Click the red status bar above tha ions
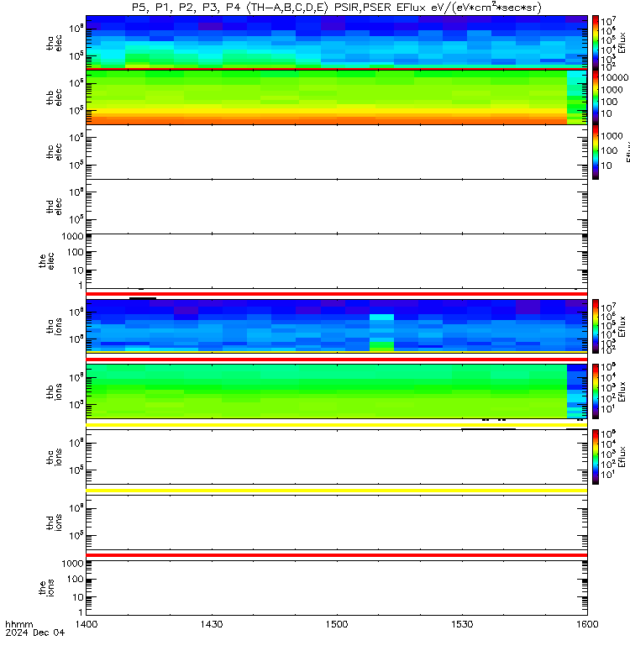Image resolution: width=630 pixels, height=672 pixels. (x=337, y=294)
